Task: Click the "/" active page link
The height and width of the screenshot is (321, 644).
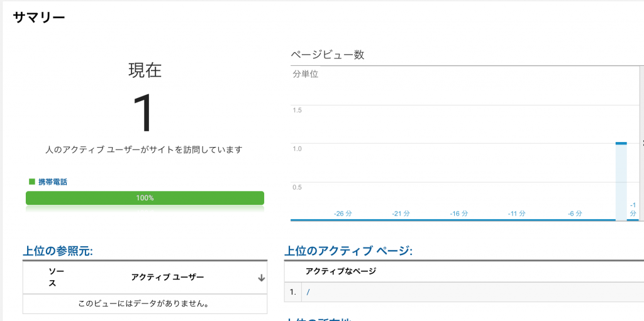Action: [308, 292]
